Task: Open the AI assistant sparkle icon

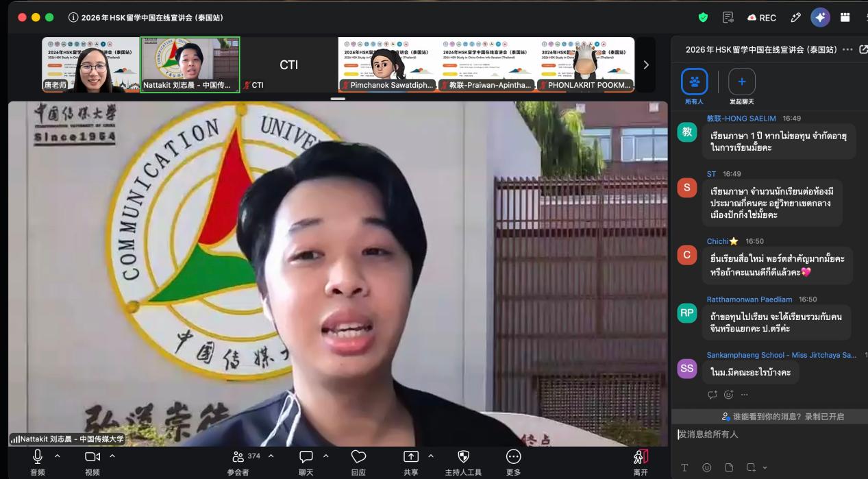Action: point(820,17)
